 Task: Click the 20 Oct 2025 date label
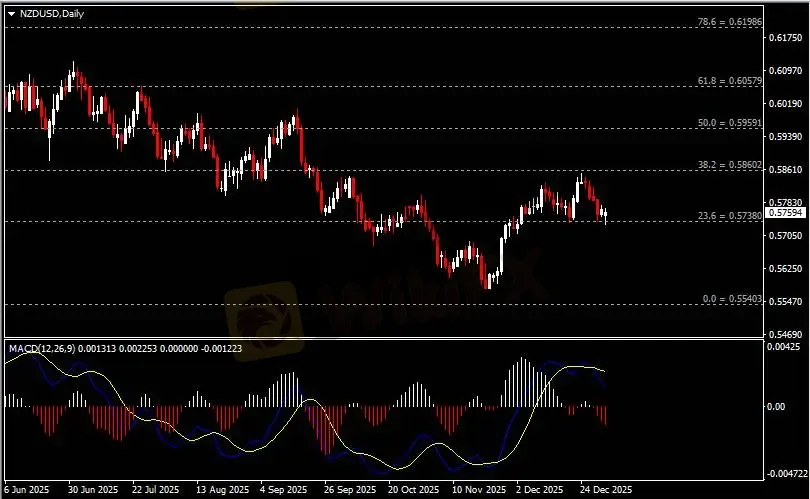click(x=413, y=489)
